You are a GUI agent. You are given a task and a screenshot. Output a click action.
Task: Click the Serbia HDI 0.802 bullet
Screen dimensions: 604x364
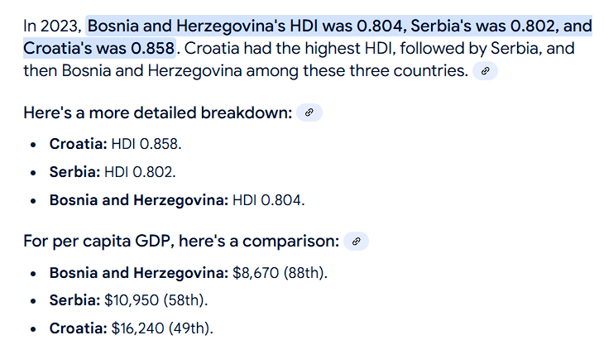tap(112, 172)
